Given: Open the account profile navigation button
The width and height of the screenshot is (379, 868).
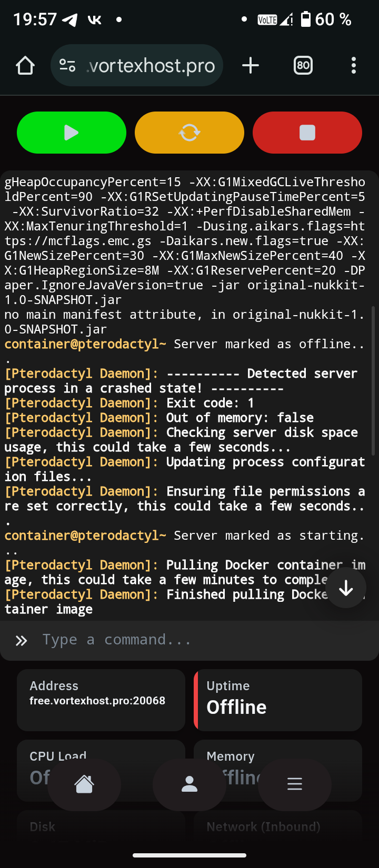Looking at the screenshot, I should click(x=189, y=784).
